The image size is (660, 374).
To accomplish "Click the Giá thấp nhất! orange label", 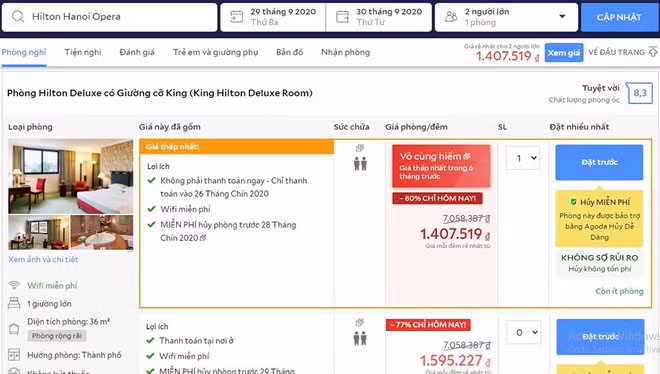I will (x=237, y=146).
